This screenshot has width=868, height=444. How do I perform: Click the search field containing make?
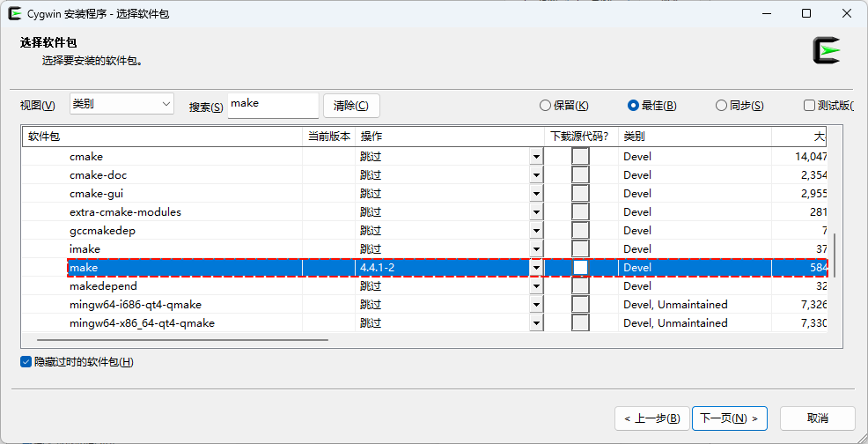pos(273,105)
